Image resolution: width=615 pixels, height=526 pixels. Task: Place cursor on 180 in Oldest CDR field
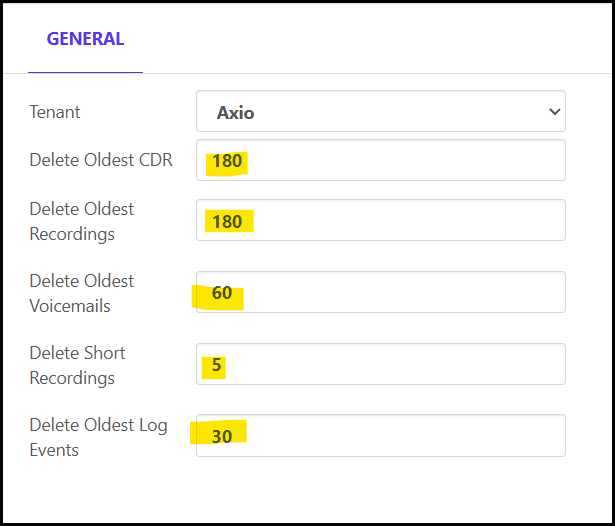227,161
